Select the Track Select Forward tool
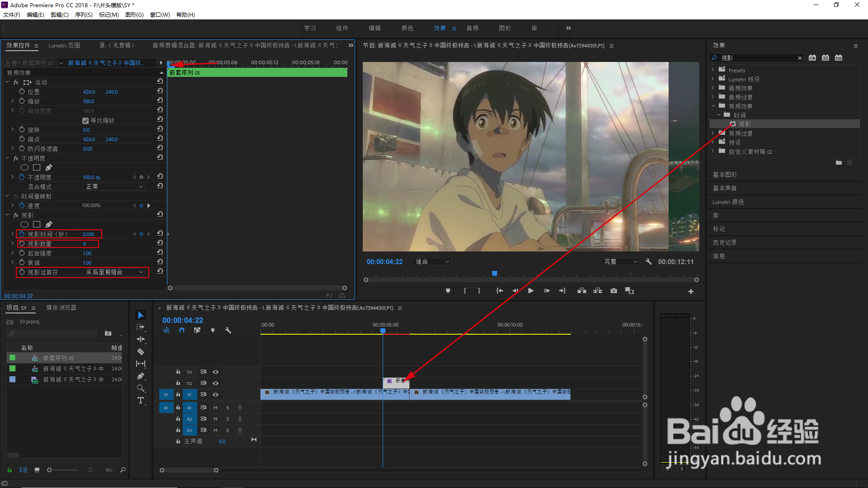This screenshot has height=488, width=868. 141,327
